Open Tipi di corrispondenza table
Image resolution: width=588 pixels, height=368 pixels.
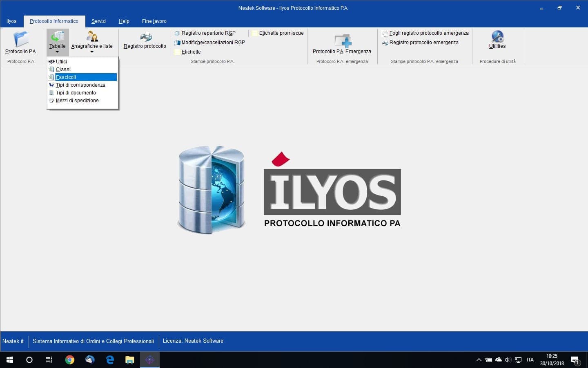(82, 85)
